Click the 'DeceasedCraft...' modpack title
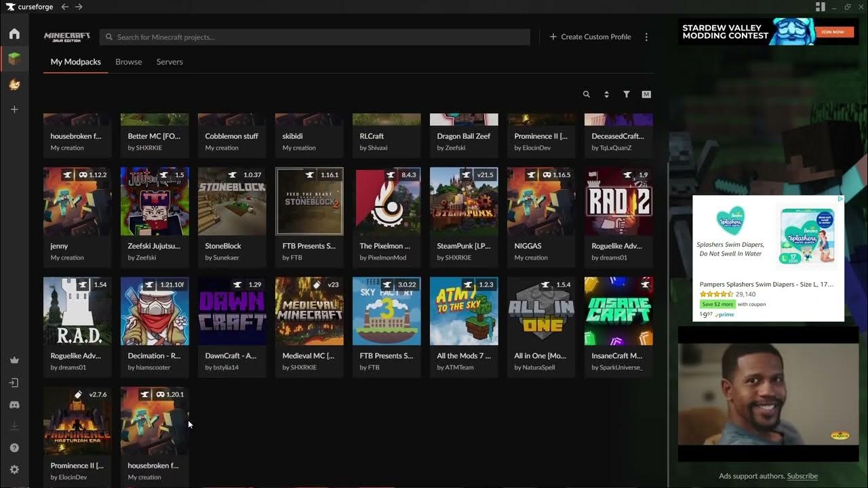 pyautogui.click(x=617, y=136)
